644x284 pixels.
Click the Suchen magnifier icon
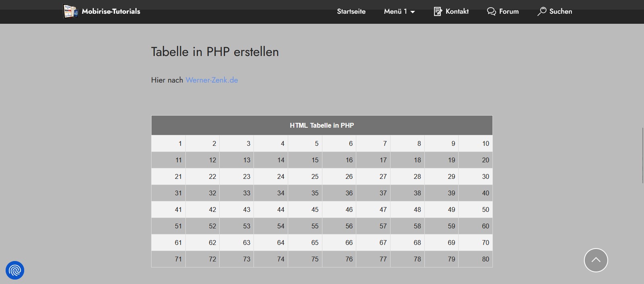[x=542, y=11]
